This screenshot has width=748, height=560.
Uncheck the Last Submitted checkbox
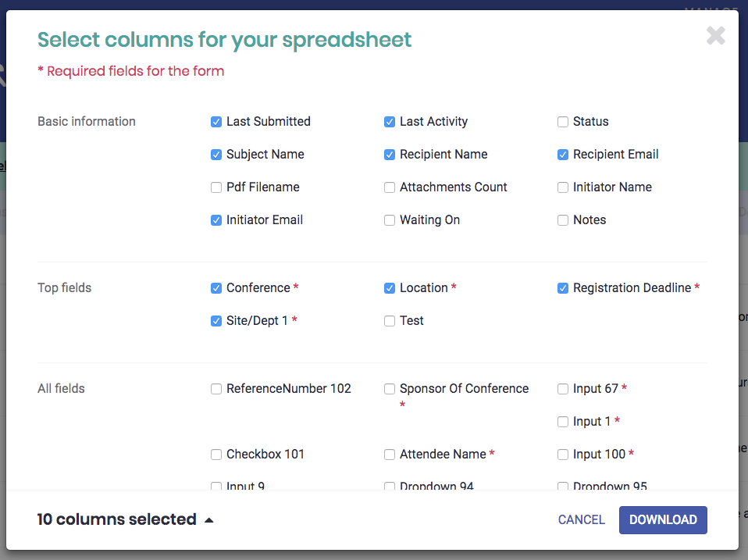coord(216,122)
